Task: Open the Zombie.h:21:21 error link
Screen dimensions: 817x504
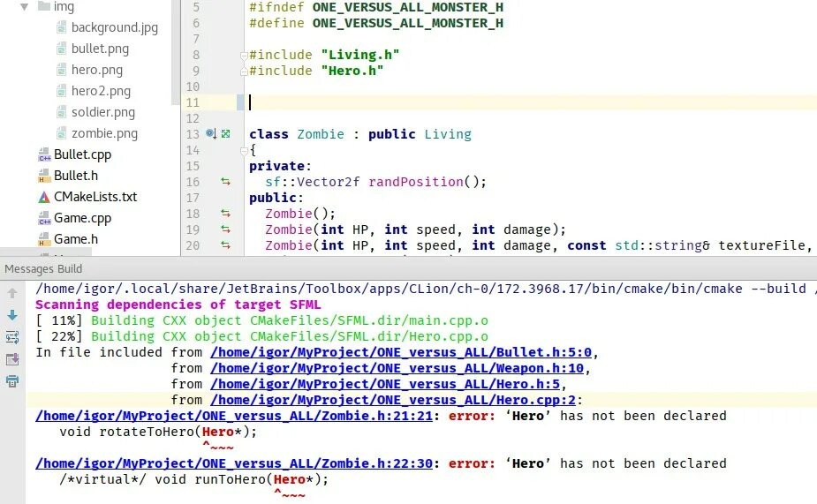Action: [234, 416]
